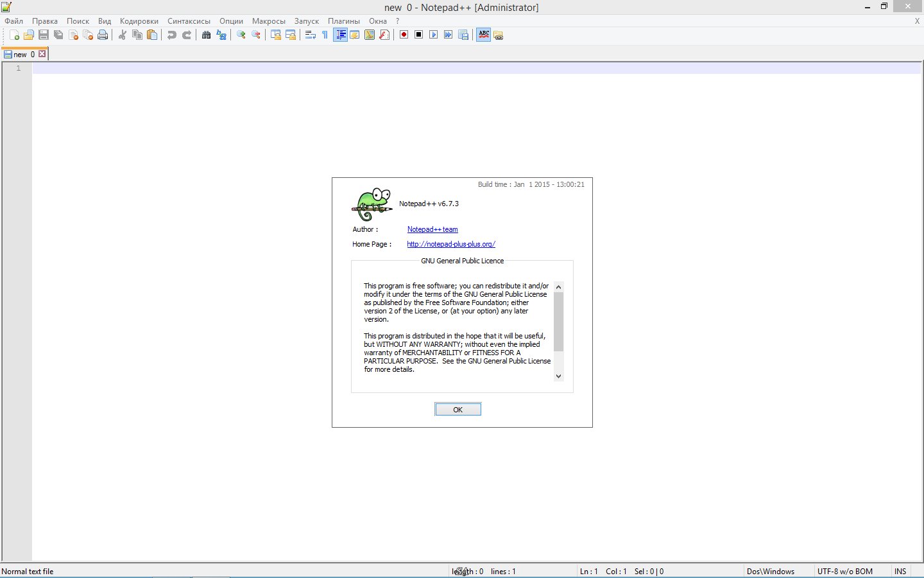Image resolution: width=924 pixels, height=578 pixels.
Task: Open the notepad-plus-plus.org home page link
Action: [451, 244]
